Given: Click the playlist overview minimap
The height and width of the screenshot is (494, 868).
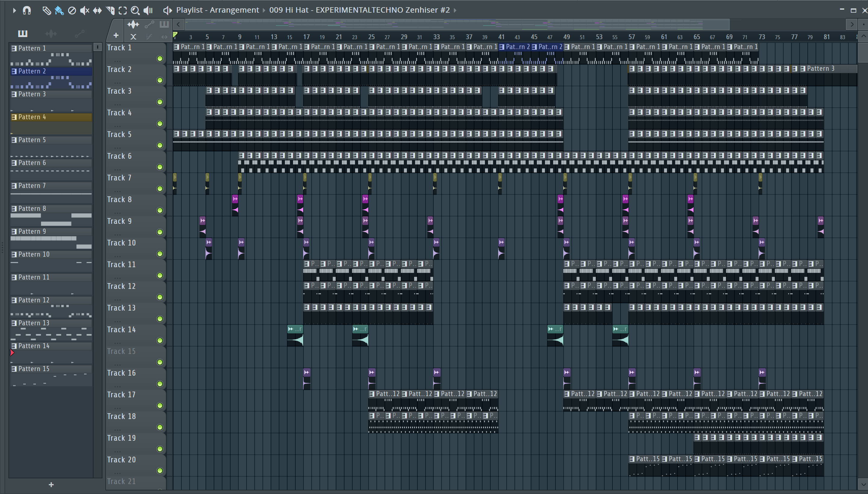Looking at the screenshot, I should click(457, 24).
